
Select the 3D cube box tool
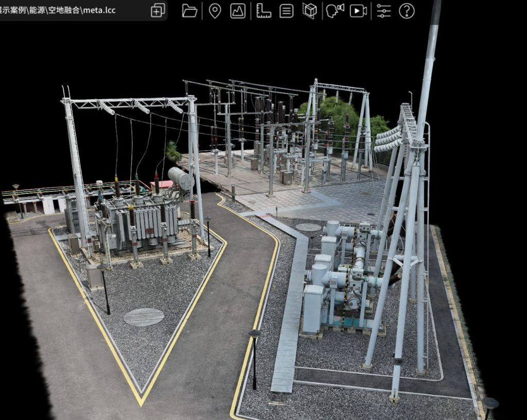point(309,11)
